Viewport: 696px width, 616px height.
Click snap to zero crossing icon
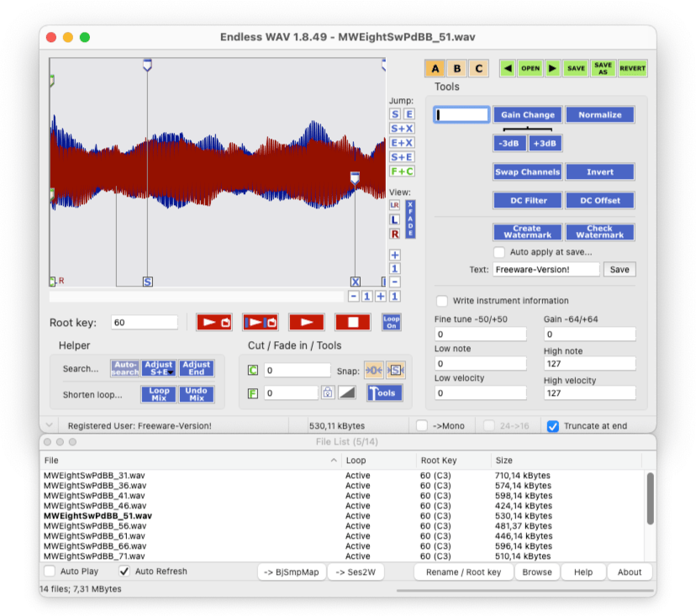[374, 370]
